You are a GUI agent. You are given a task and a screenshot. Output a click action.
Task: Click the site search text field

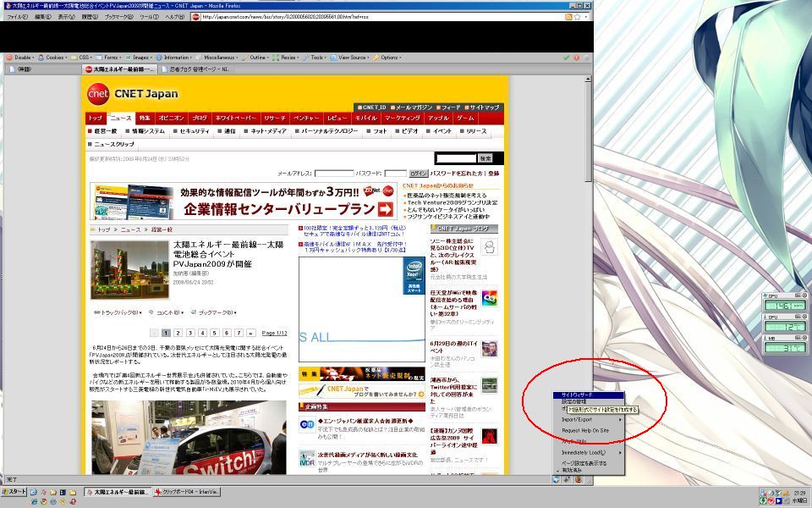coord(456,158)
